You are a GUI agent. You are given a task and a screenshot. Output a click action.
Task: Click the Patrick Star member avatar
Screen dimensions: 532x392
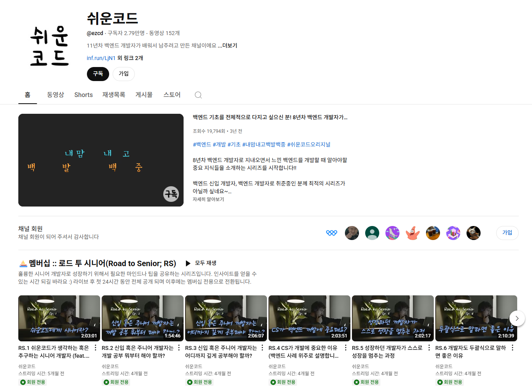413,233
